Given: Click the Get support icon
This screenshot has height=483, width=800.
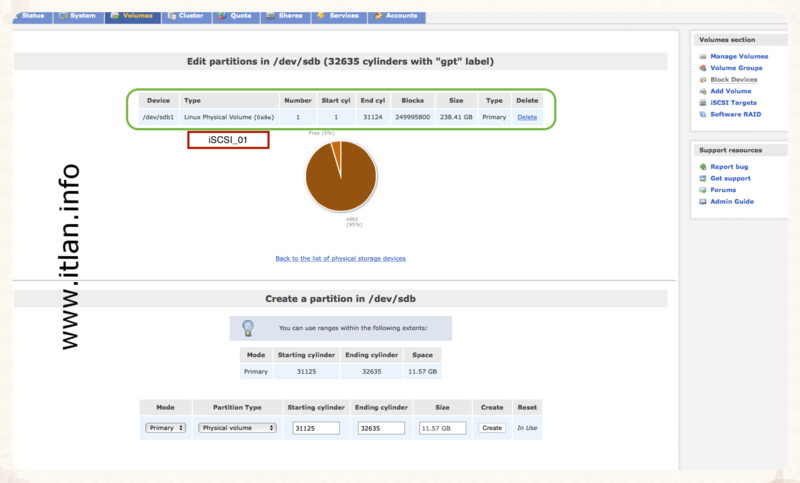Looking at the screenshot, I should click(703, 178).
